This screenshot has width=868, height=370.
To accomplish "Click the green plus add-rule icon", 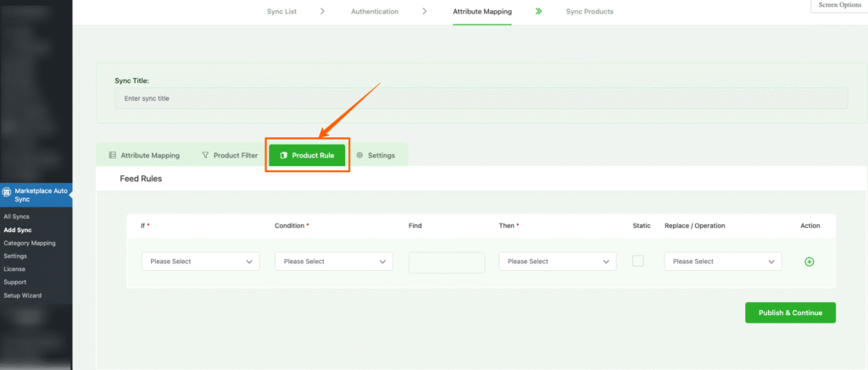I will (809, 262).
